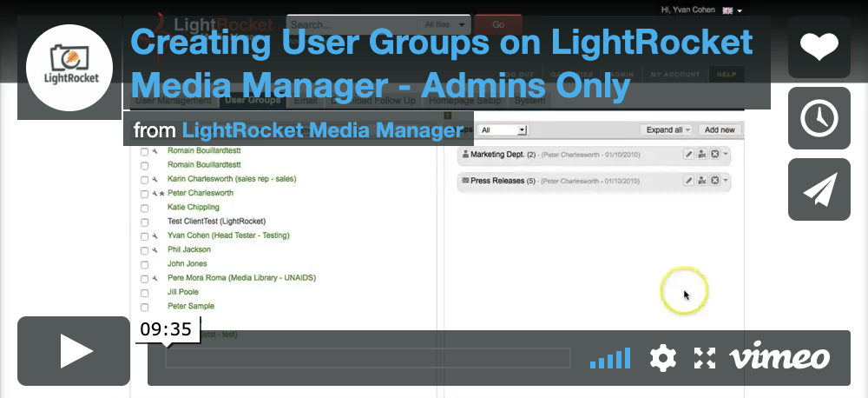This screenshot has height=398, width=868.
Task: Adjust volume using the bars control
Action: (610, 358)
